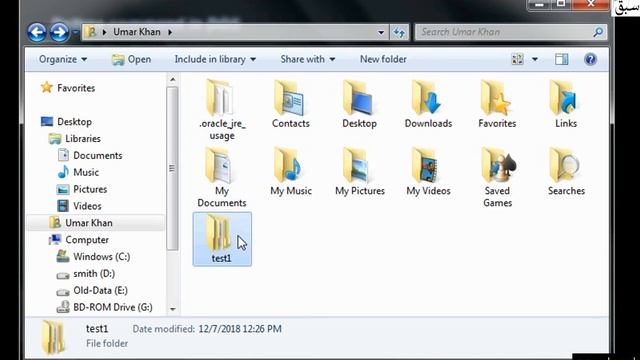
Task: Open the Include in library menu
Action: (216, 60)
